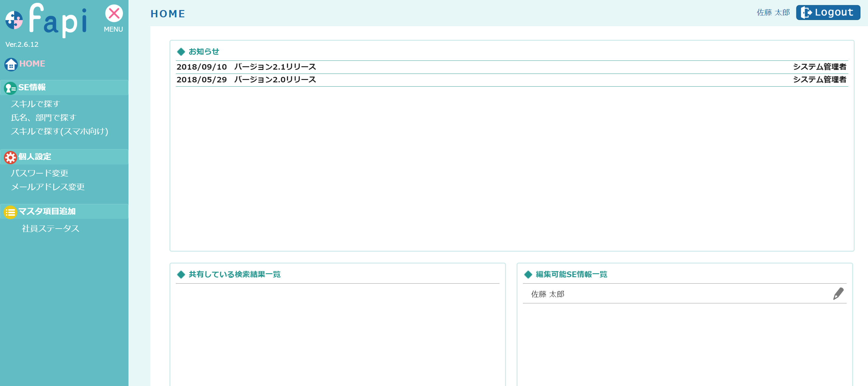Screen dimensions: 868x386
Task: Click the fapi puzzle logo icon
Action: [14, 20]
